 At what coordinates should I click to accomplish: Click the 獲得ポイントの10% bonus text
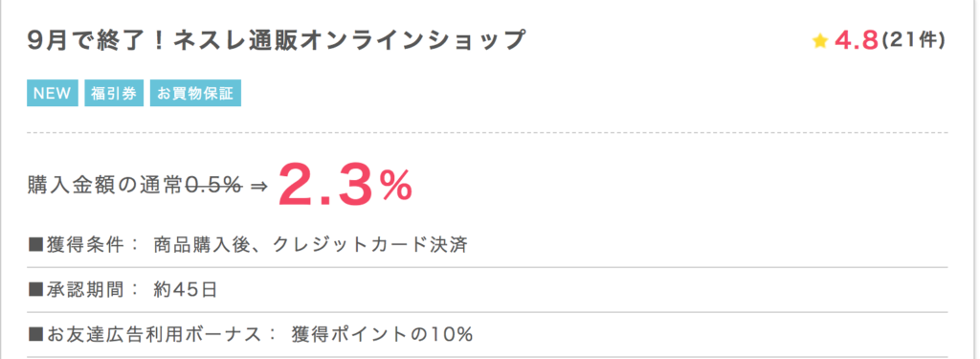point(382,334)
